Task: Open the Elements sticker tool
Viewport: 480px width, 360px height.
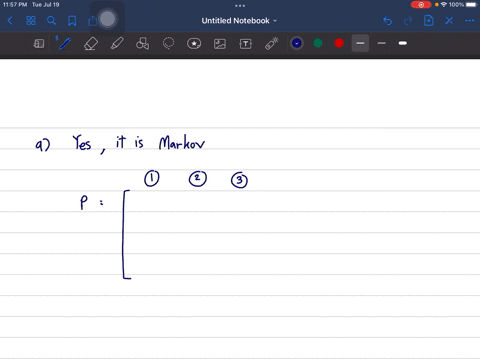Action: (194, 44)
